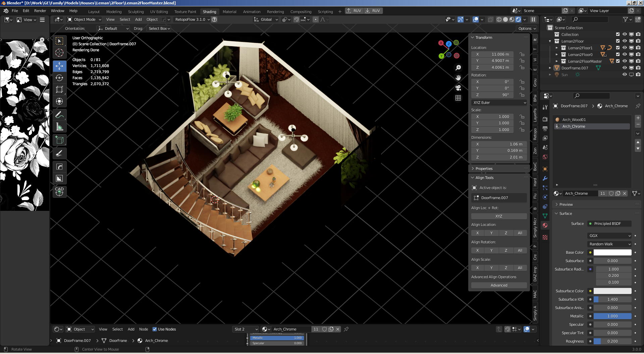
Task: Toggle camera view in viewport
Action: point(458,88)
